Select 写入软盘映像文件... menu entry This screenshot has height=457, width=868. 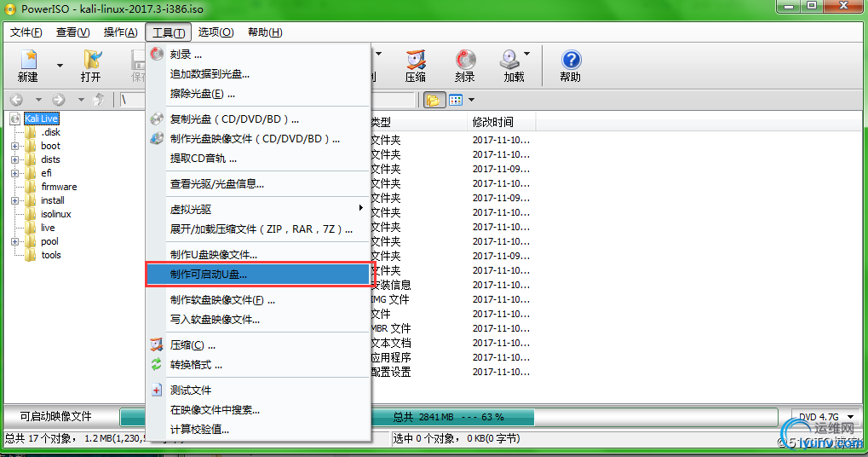tap(258, 319)
